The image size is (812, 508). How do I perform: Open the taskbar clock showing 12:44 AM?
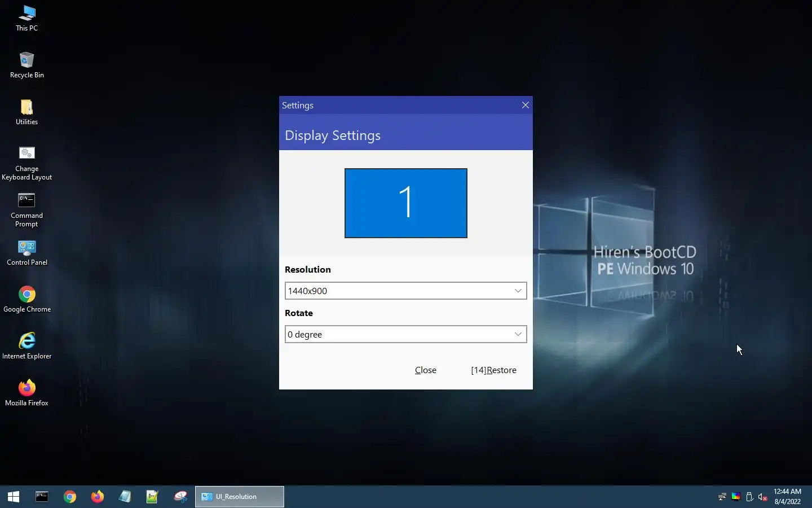(787, 497)
